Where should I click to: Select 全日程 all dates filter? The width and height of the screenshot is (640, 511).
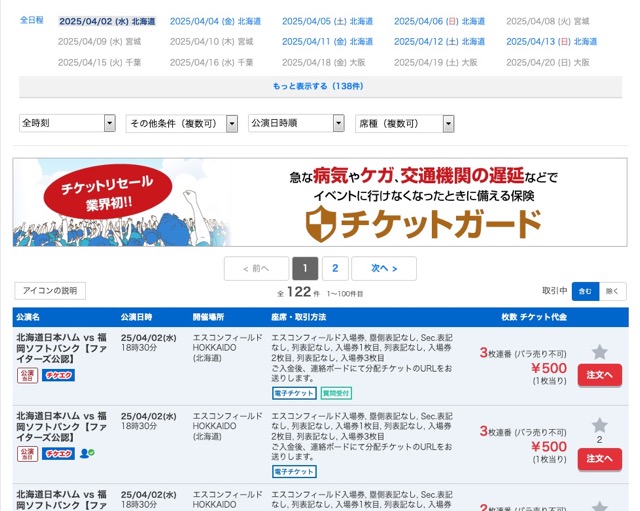32,20
